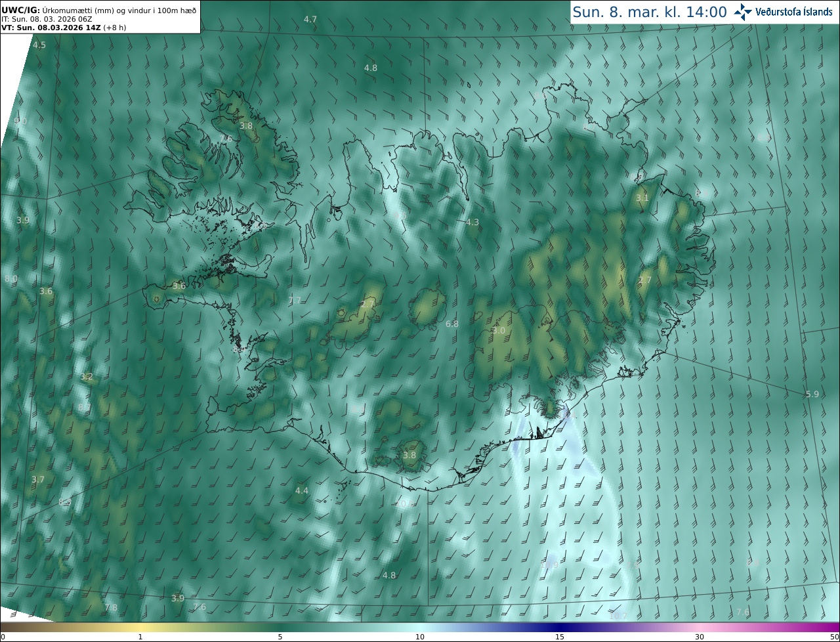Click the 3.1 value in east Iceland
Image resolution: width=840 pixels, height=642 pixels.
642,198
